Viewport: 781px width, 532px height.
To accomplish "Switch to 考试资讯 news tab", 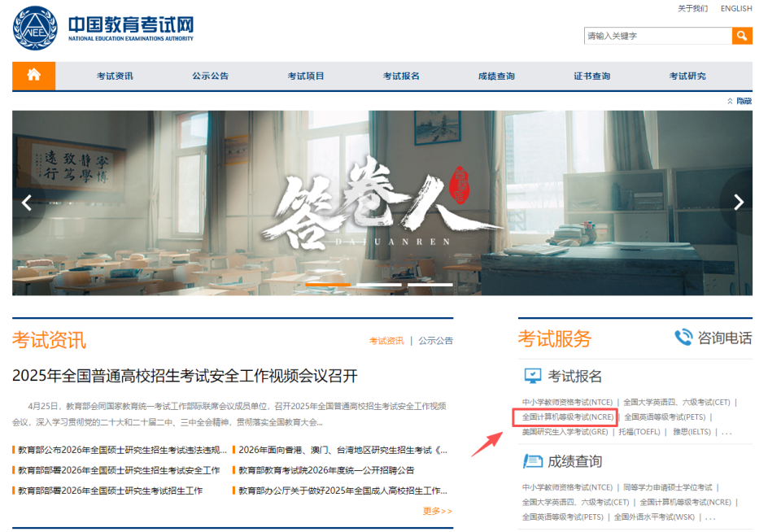I will click(386, 341).
